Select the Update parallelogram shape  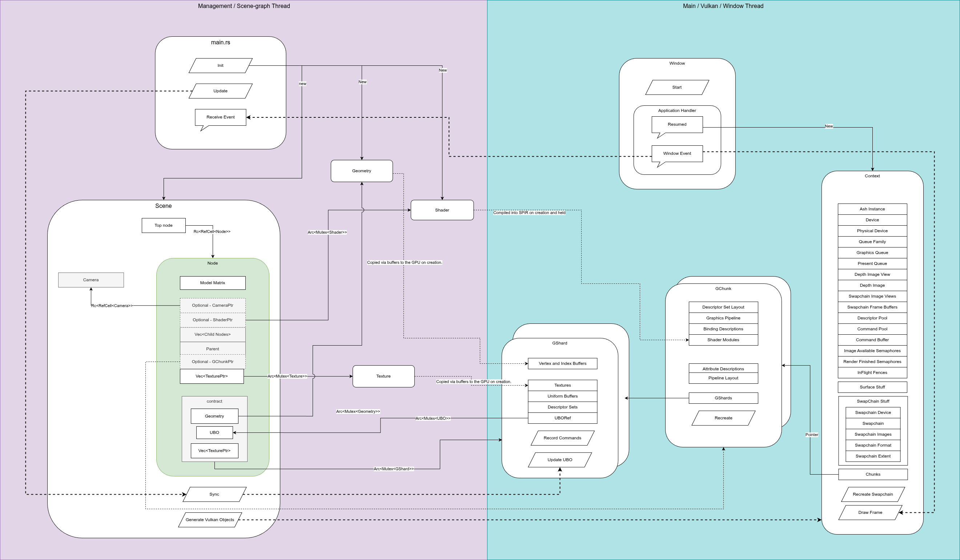click(220, 91)
